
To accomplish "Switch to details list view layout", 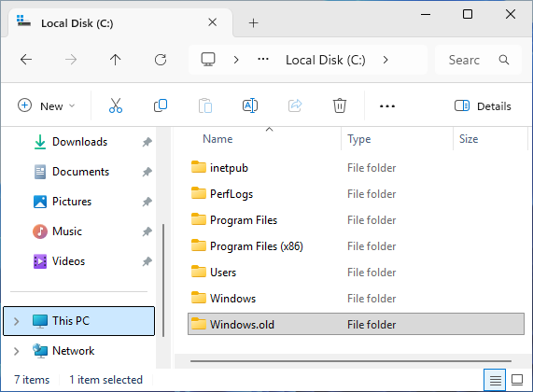I will point(495,380).
